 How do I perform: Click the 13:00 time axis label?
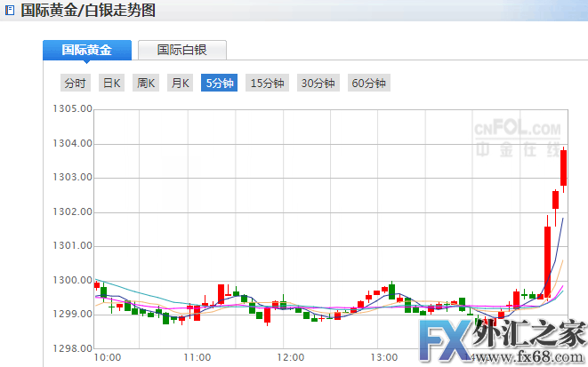[x=384, y=357]
